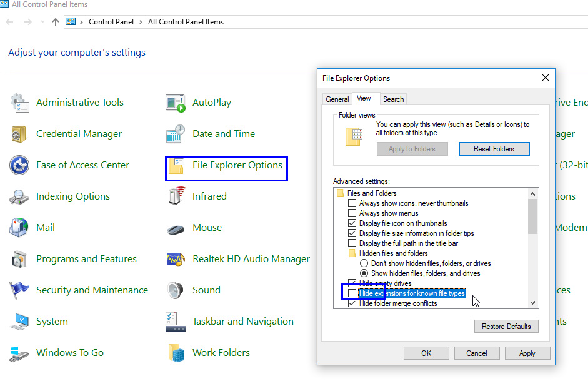Uncheck Hide folder merge conflicts
The height and width of the screenshot is (381, 588).
point(352,303)
